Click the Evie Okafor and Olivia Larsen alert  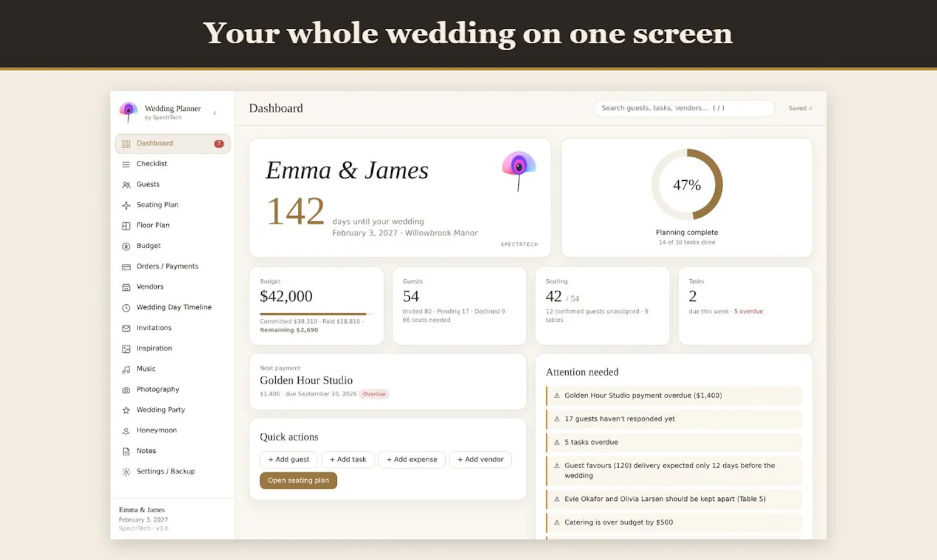click(x=674, y=499)
